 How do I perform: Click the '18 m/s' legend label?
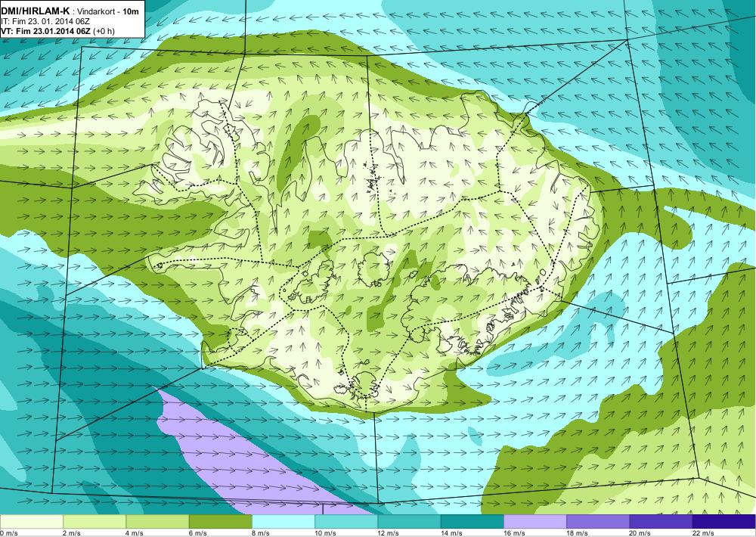point(577,533)
